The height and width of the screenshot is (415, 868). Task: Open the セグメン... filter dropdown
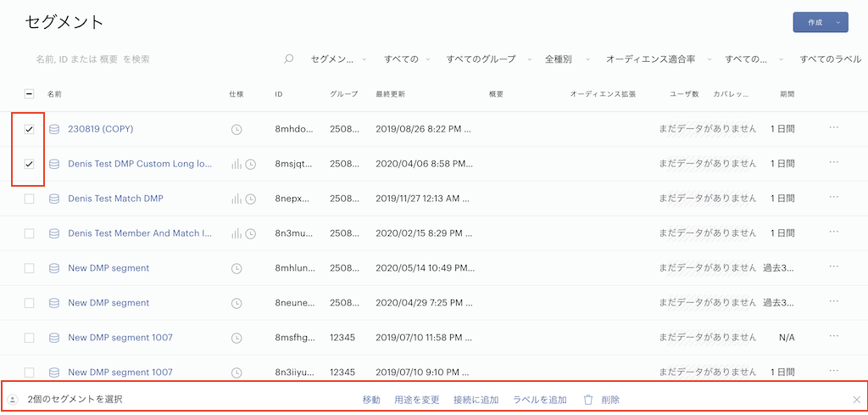(x=339, y=59)
